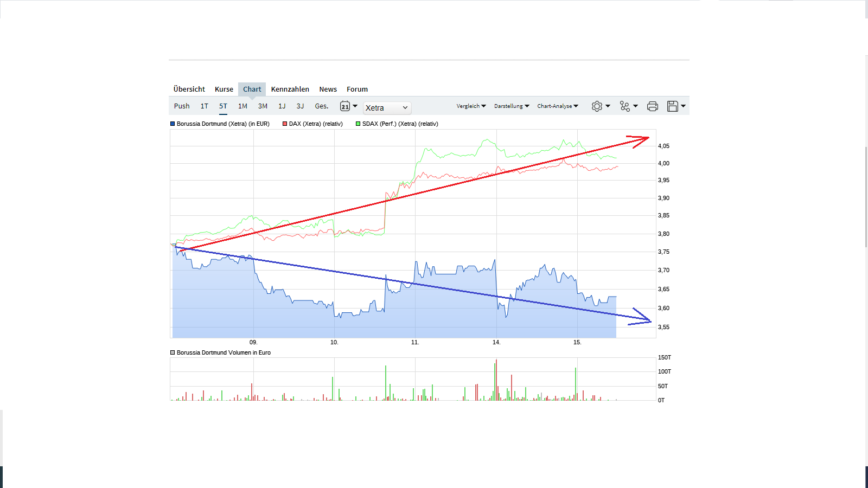
Task: Switch to the Übersicht tab
Action: (189, 89)
